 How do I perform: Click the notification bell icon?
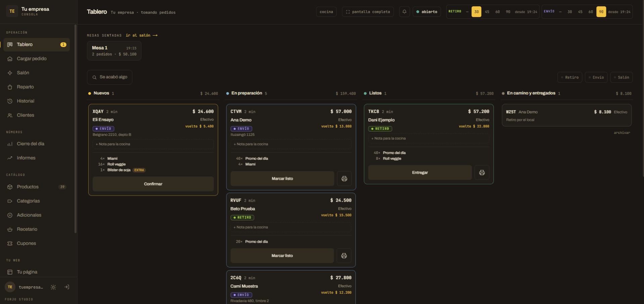pyautogui.click(x=404, y=12)
